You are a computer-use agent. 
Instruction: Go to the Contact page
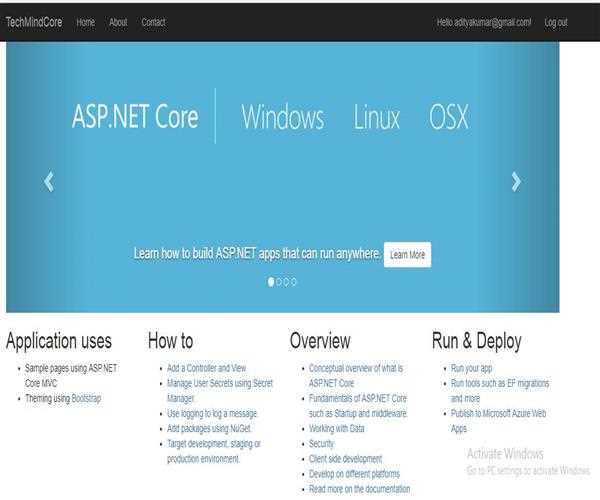pyautogui.click(x=153, y=22)
